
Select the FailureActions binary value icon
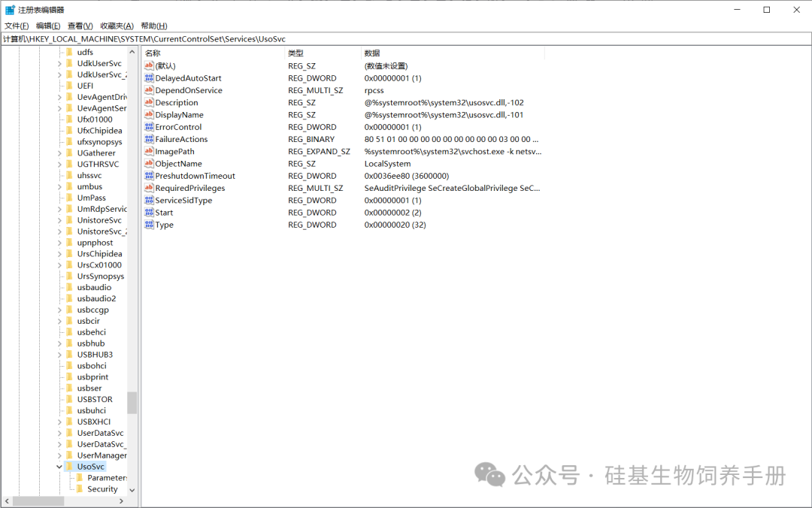pos(149,139)
